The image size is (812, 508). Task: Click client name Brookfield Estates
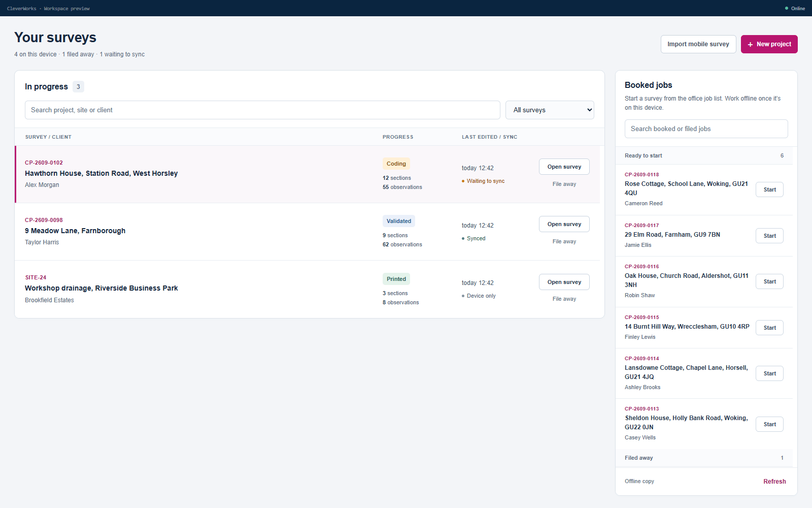point(49,300)
